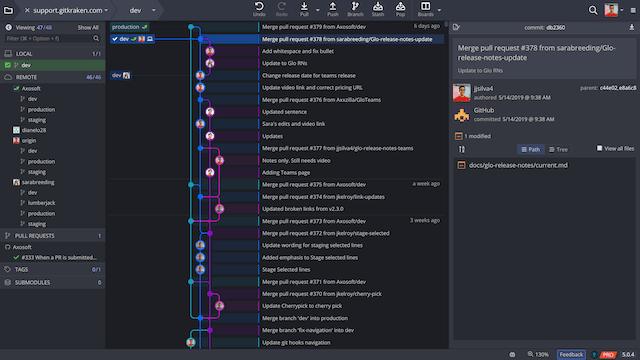Switch to Path file view
This screenshot has height=360, width=640.
coord(531,149)
